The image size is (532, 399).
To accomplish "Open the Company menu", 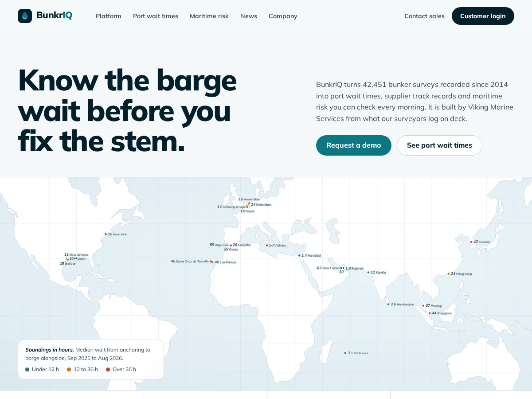I will (x=283, y=16).
